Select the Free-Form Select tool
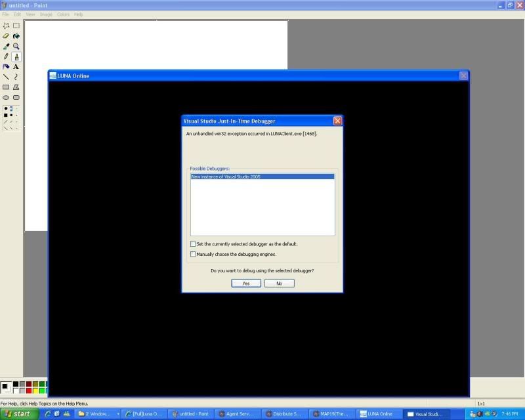The width and height of the screenshot is (525, 420). point(6,26)
